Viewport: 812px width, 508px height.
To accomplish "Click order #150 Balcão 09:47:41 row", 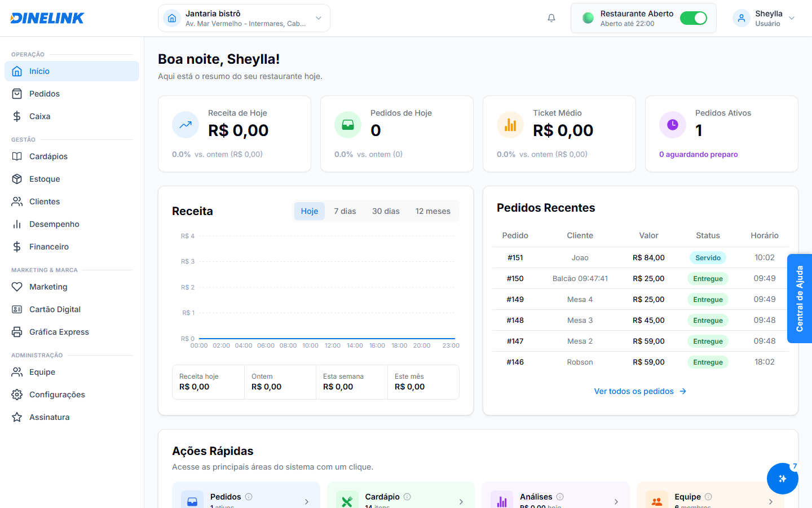I will [x=640, y=278].
